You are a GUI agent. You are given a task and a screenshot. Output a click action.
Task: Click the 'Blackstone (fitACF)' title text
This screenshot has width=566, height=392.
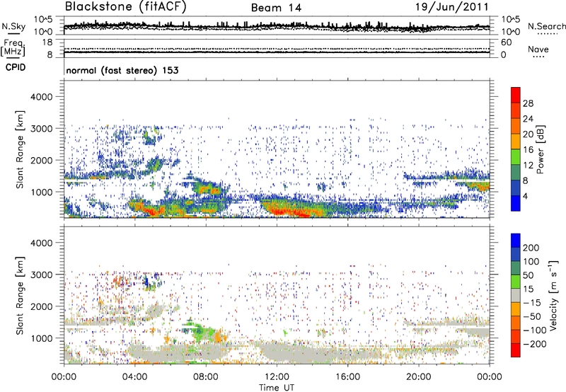[125, 7]
